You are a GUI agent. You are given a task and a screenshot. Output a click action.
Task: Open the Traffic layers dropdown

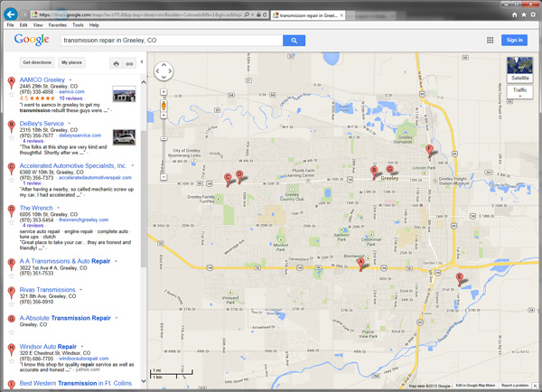(520, 92)
